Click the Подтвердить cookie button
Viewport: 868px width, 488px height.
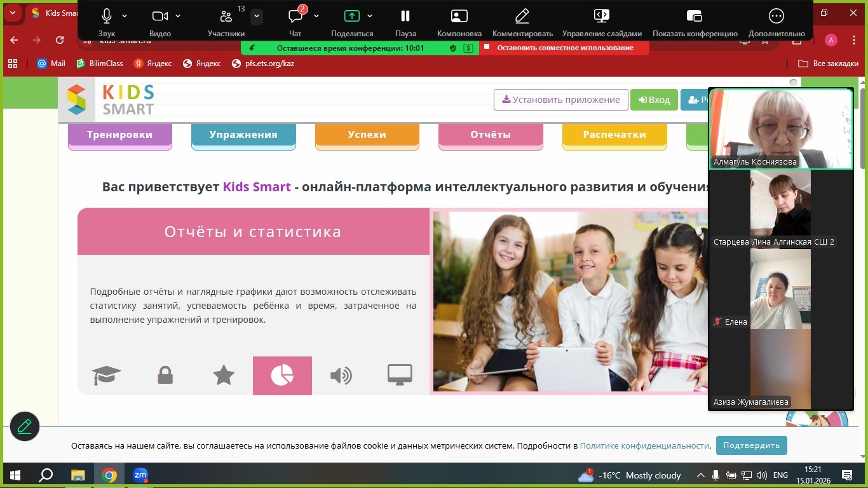[751, 445]
